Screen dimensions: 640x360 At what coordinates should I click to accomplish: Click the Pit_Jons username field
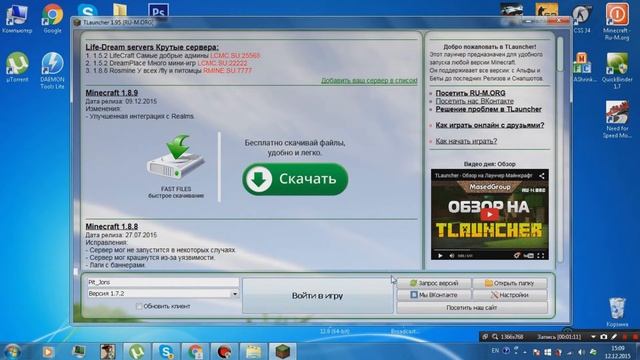coord(163,282)
